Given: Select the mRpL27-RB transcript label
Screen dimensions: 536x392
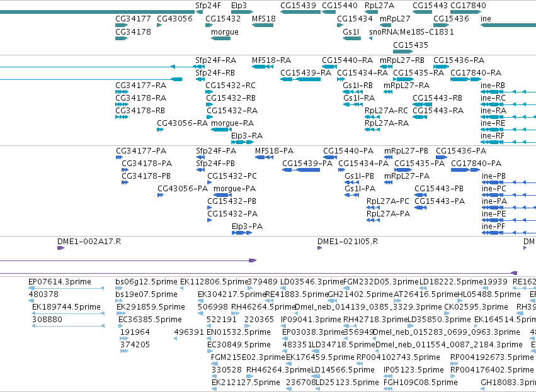Looking at the screenshot, I should click(x=402, y=60).
